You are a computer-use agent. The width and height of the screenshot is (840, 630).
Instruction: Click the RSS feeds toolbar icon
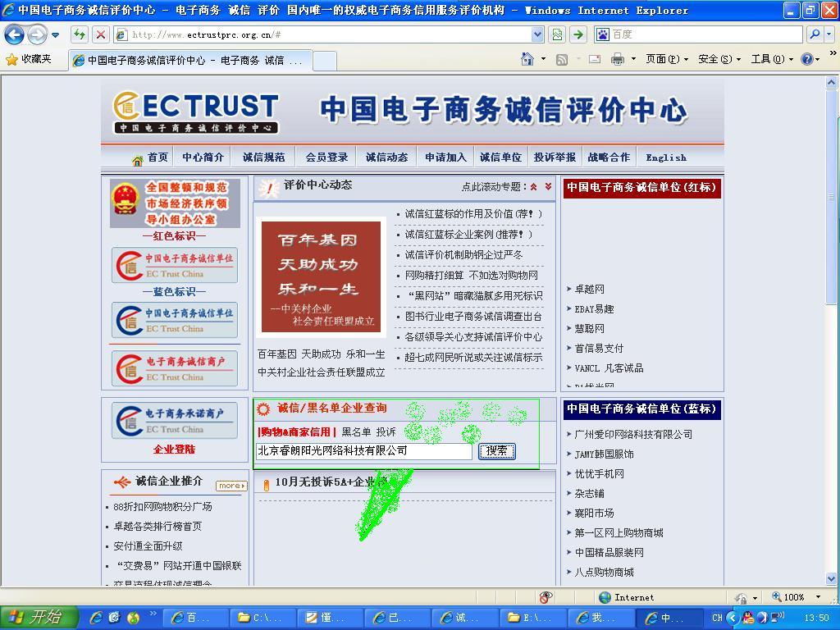pos(561,59)
